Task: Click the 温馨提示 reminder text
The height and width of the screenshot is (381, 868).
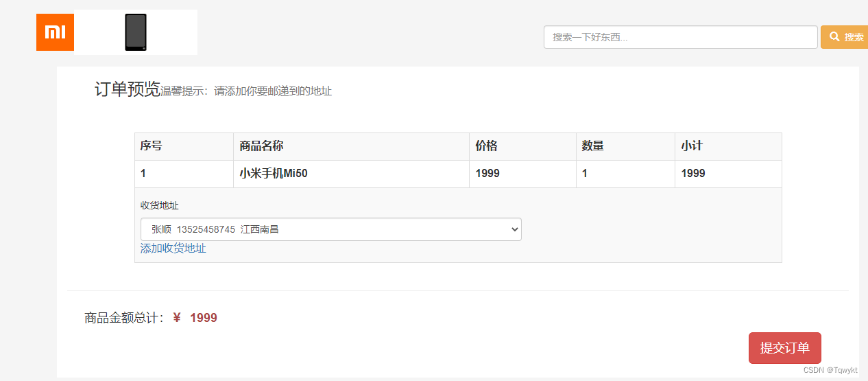Action: pos(246,91)
